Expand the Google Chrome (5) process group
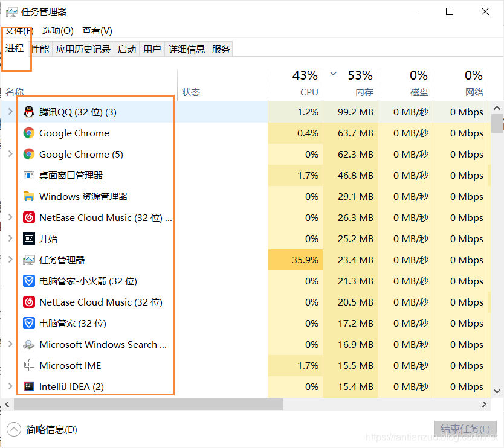The image size is (504, 448). [10, 154]
